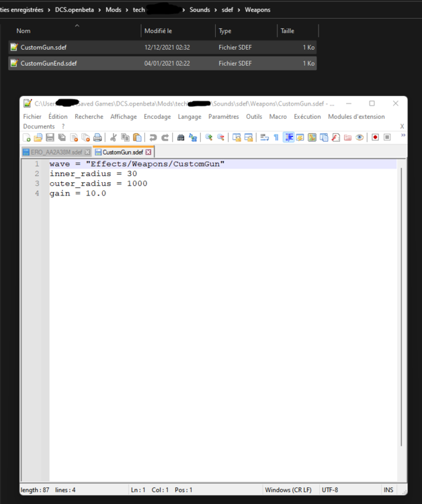Expand the toolbar overflow chevron
This screenshot has height=504, width=422.
tap(403, 135)
